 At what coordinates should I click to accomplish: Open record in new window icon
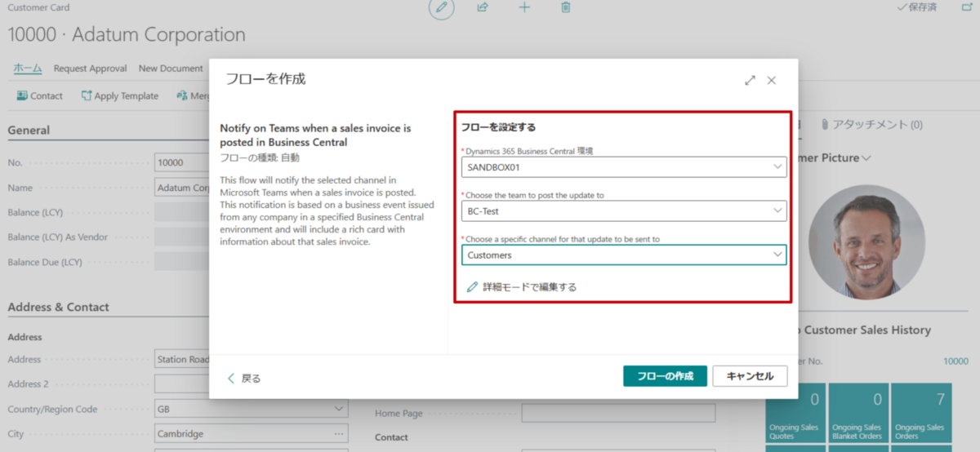point(968,7)
